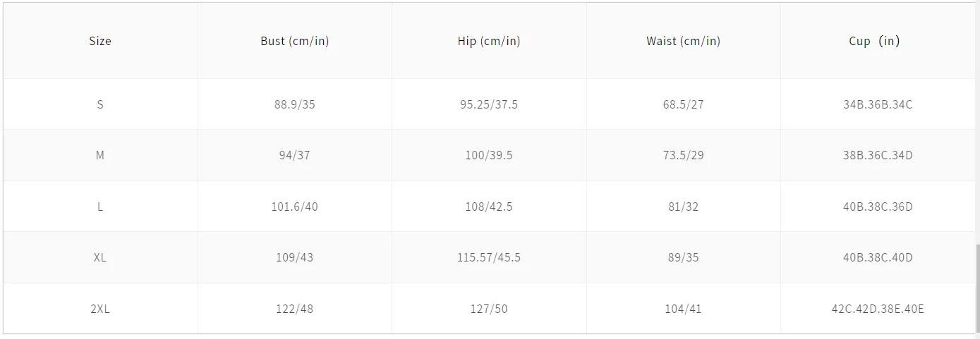Select the 115.57/45.5 hip value
The height and width of the screenshot is (339, 980).
tap(489, 257)
